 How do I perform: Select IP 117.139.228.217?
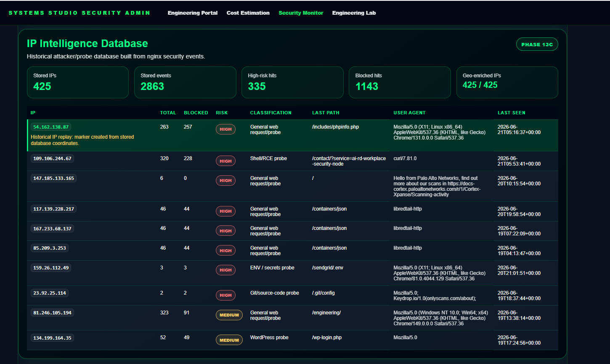[x=53, y=209]
